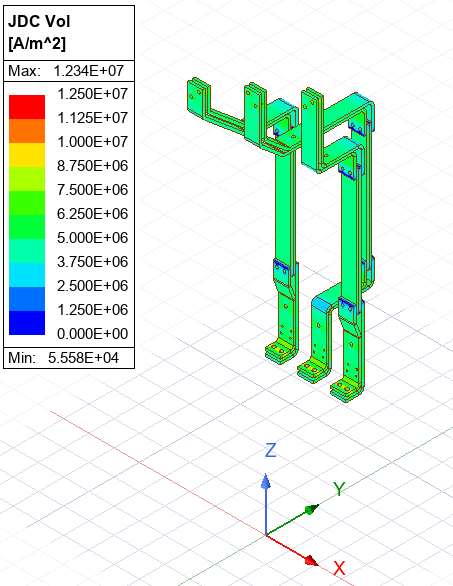Click the X axis label
453x586 pixels.
339,568
